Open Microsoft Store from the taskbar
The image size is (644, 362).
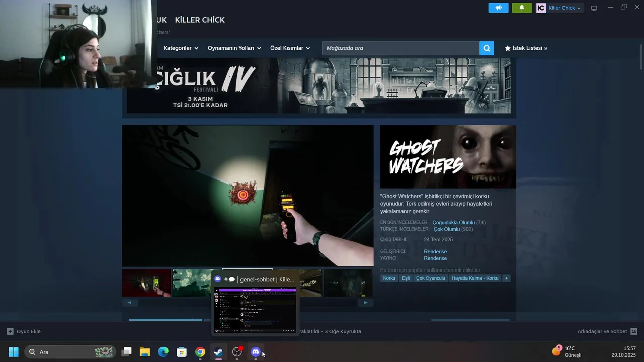click(x=182, y=352)
